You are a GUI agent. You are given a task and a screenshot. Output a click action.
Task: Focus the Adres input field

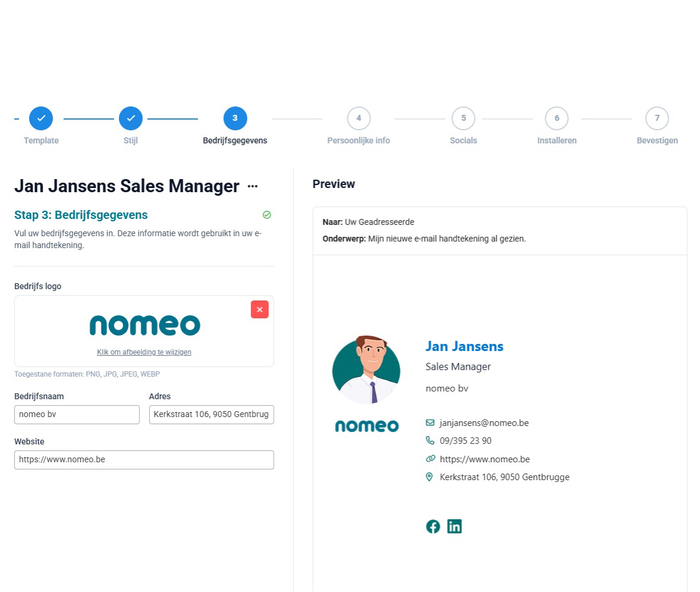tap(212, 414)
